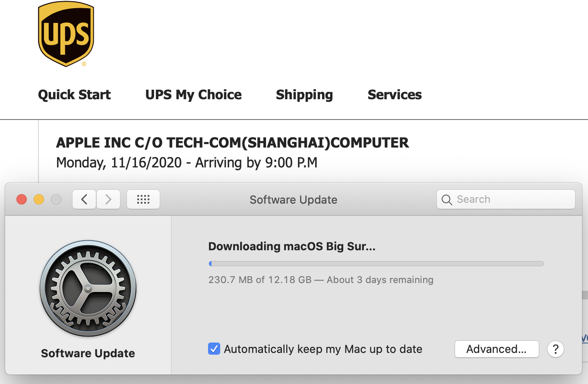Viewport: 588px width, 384px height.
Task: Expand the Shipping navigation menu
Action: (x=304, y=94)
